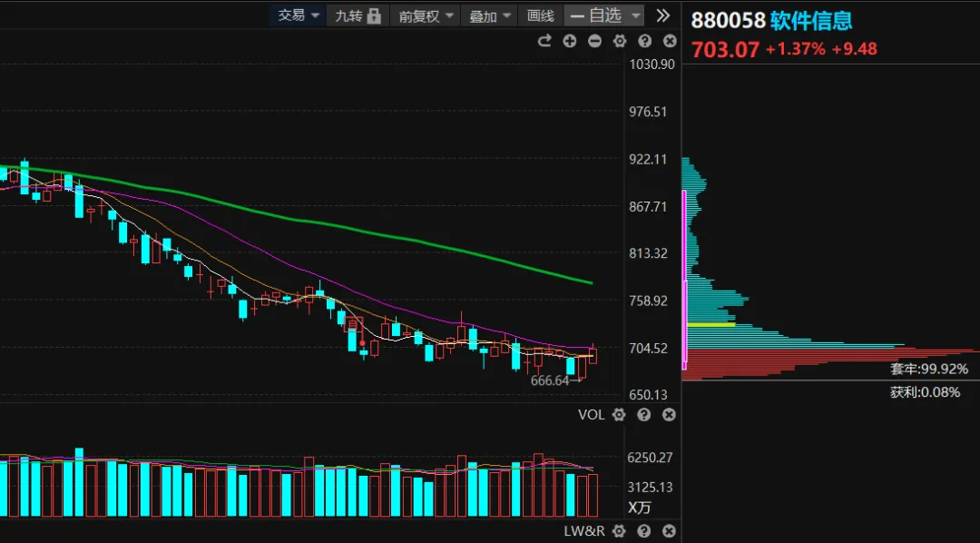Image resolution: width=980 pixels, height=543 pixels.
Task: Click the X万 volume unit label
Action: tap(640, 508)
